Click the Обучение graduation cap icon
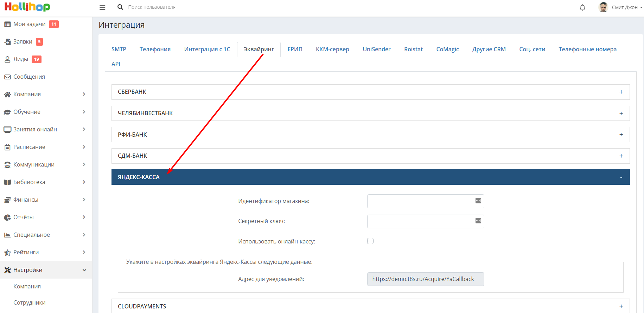 (7, 112)
